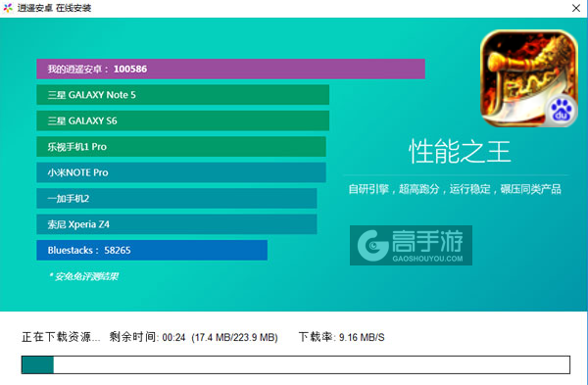Select the 三星 GALAXY S6 bar

click(183, 120)
